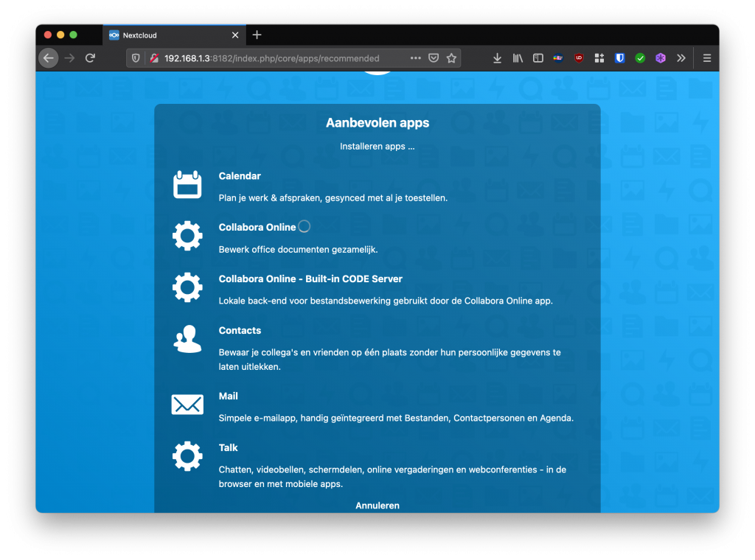755x560 pixels.
Task: Open the Firefox hamburger menu
Action: click(707, 58)
